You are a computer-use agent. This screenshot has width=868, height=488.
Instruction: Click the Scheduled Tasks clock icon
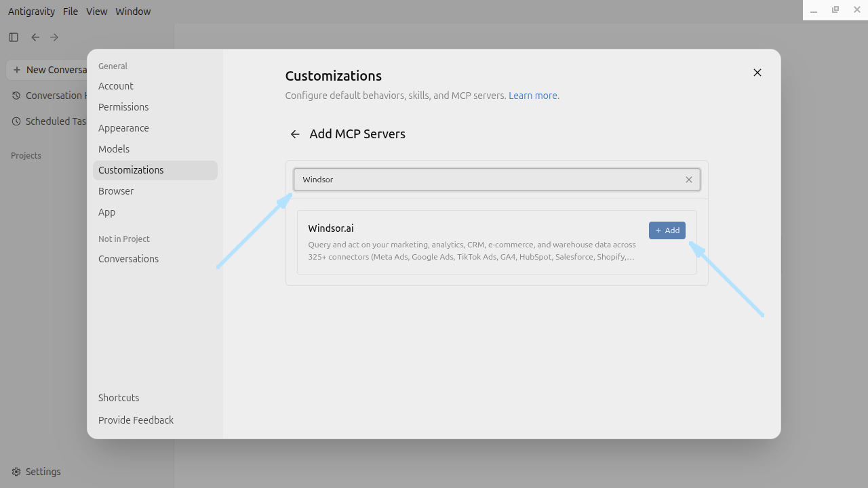click(x=16, y=121)
